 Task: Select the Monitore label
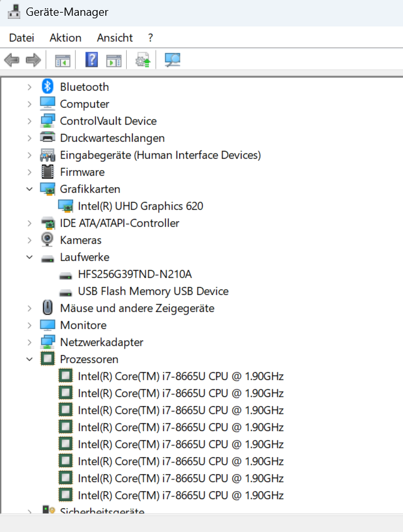(83, 325)
